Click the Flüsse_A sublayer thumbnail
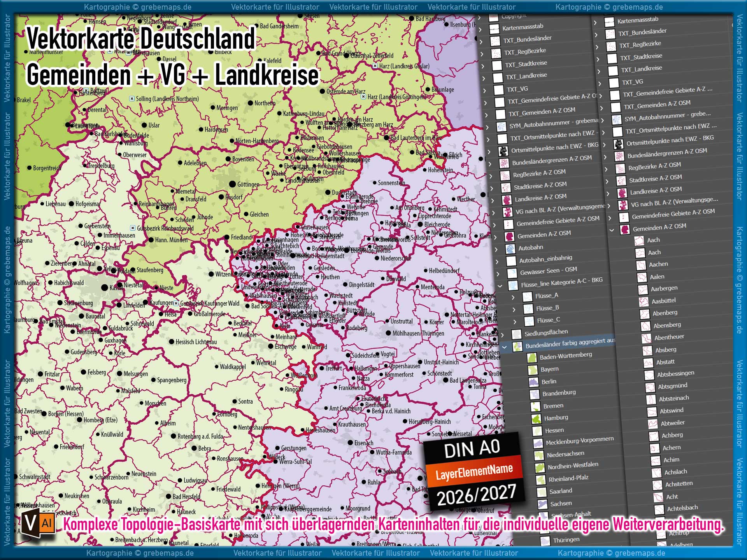 coord(527,297)
